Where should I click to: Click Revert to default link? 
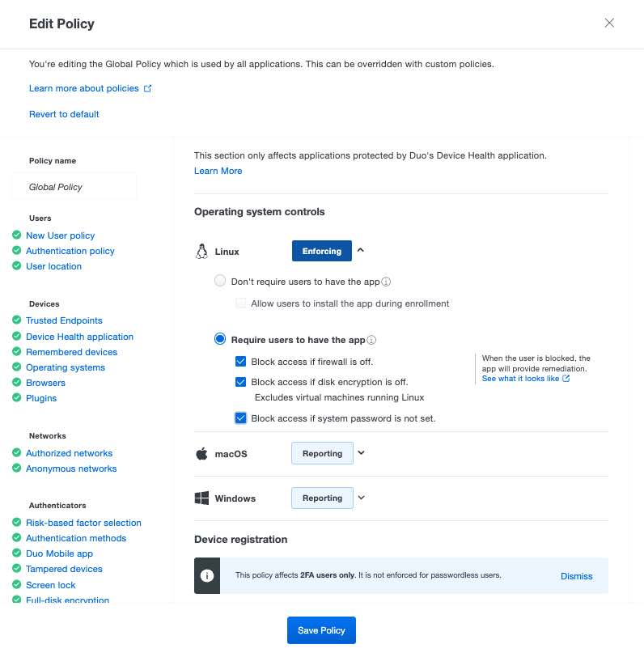pos(64,114)
